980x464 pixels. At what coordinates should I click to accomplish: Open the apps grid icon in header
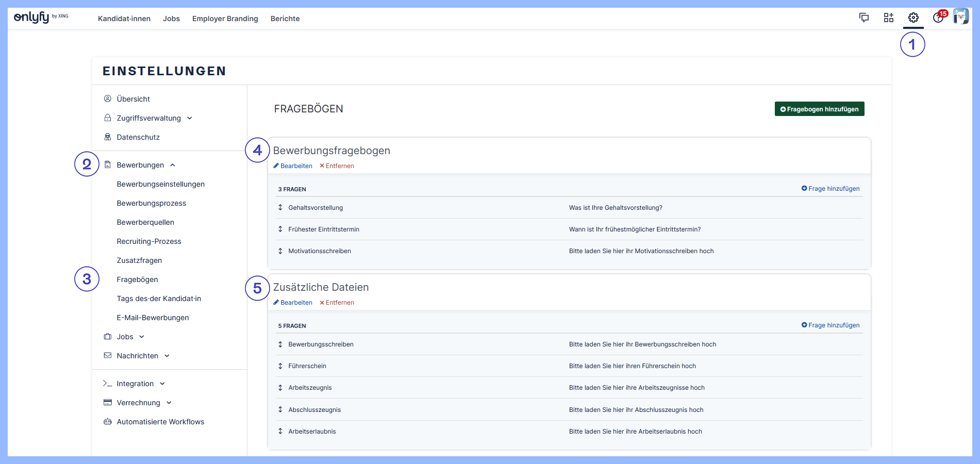(x=888, y=18)
